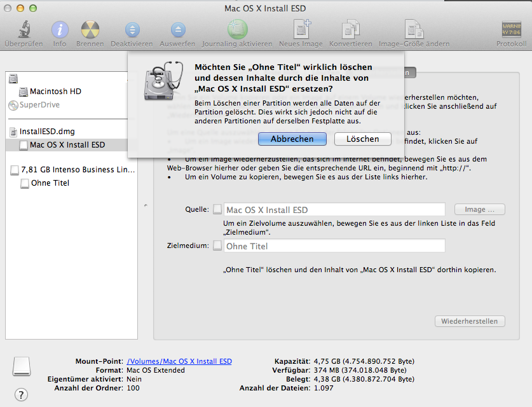Open the /Volumes/Mac OS X Install ESD link
This screenshot has height=407, width=532.
coord(179,361)
